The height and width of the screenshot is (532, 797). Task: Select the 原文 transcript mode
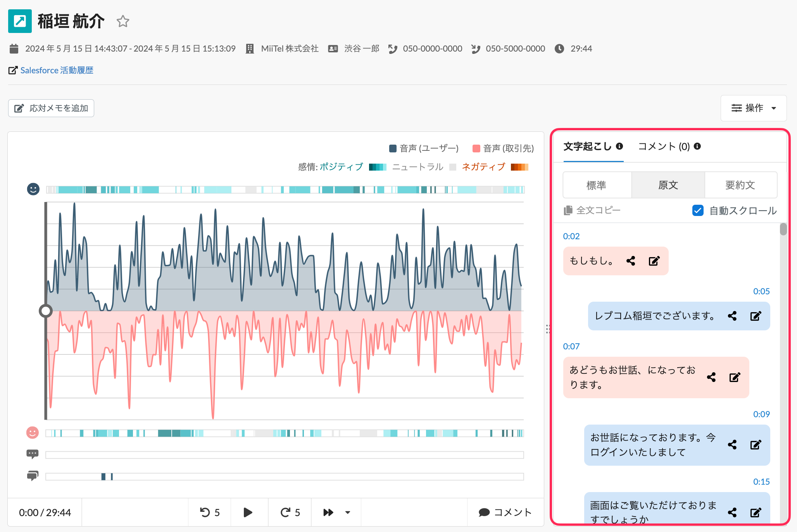point(668,185)
